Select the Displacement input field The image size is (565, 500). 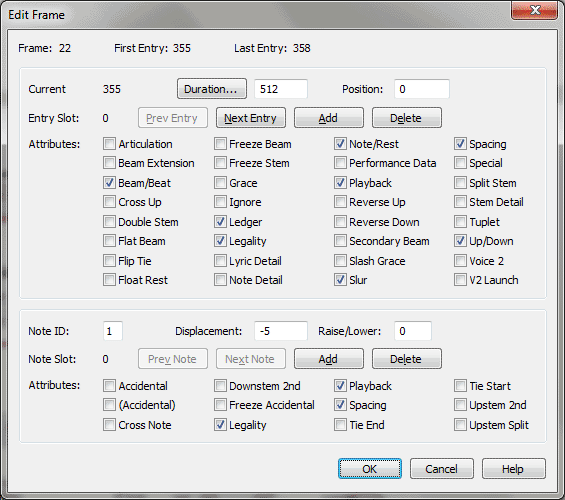281,331
